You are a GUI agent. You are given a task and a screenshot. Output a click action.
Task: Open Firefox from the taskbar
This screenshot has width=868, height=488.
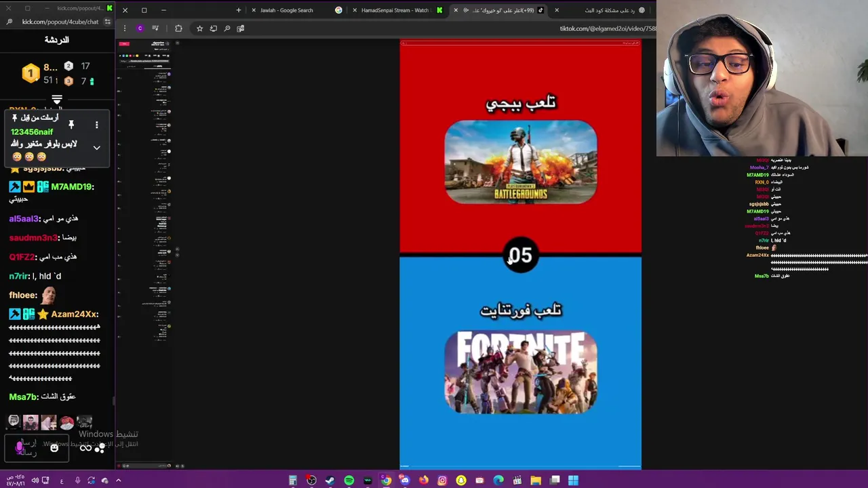[424, 481]
